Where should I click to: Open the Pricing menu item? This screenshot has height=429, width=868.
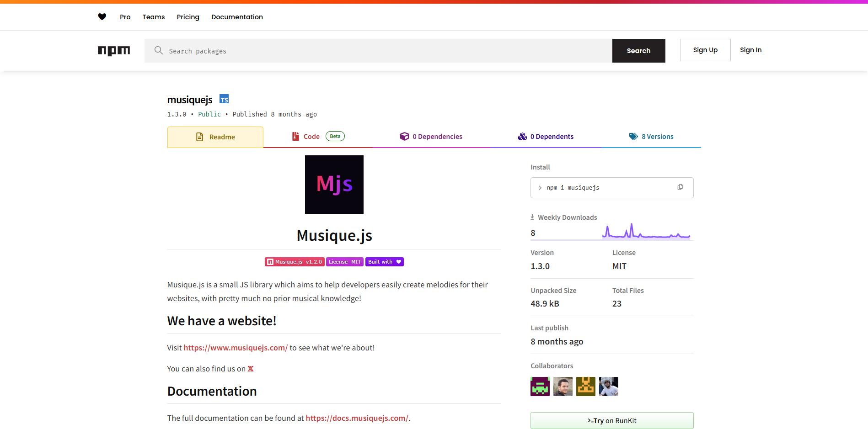pyautogui.click(x=188, y=17)
